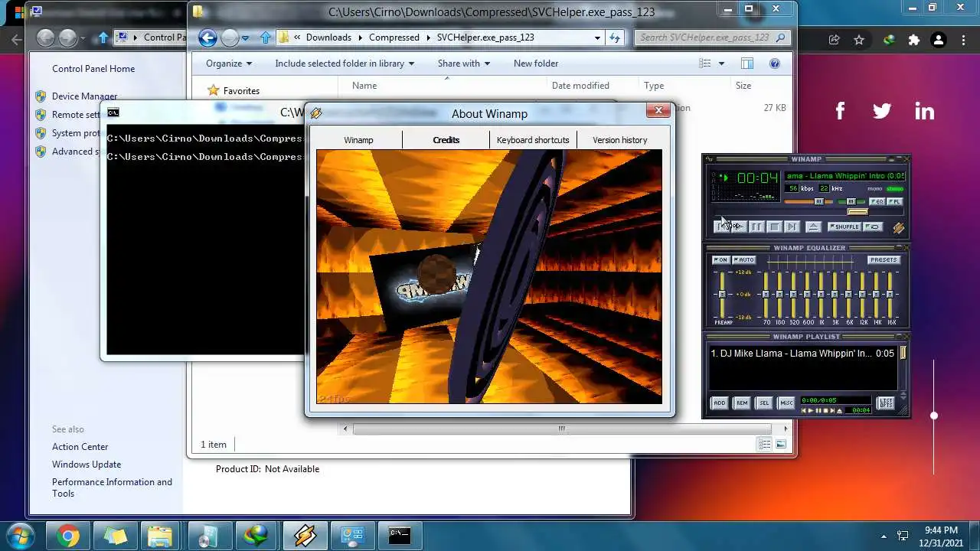Pause playback in Winamp main window
The height and width of the screenshot is (551, 980).
pos(757,227)
